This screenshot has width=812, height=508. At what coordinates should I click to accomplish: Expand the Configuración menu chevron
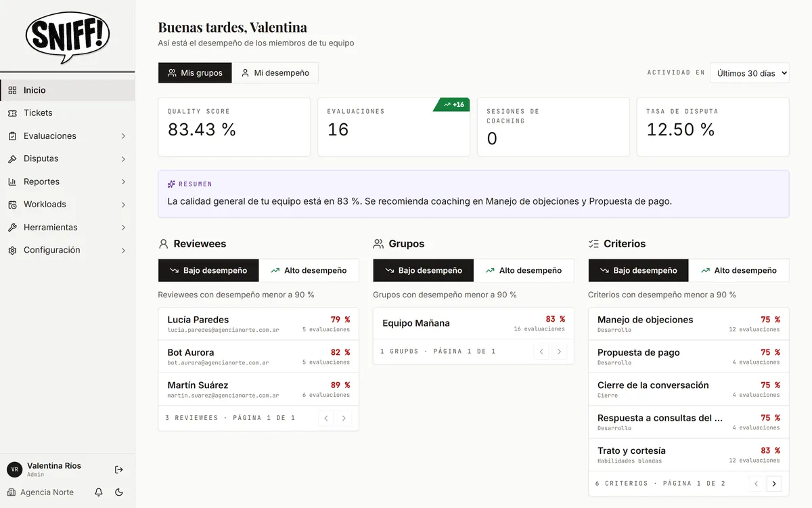click(x=123, y=250)
